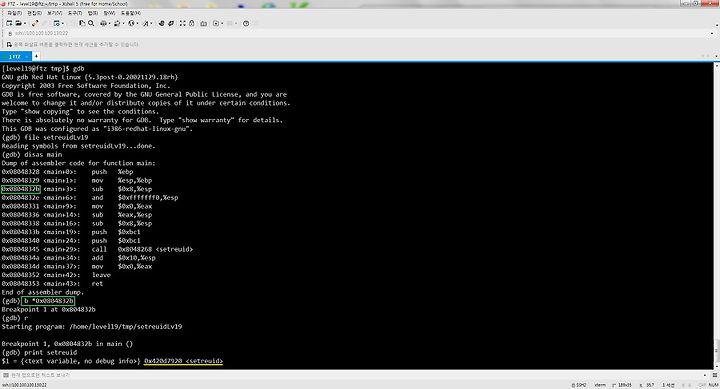Click the 'NUM' status bar indicator
This screenshot has height=389, width=720.
[x=713, y=385]
